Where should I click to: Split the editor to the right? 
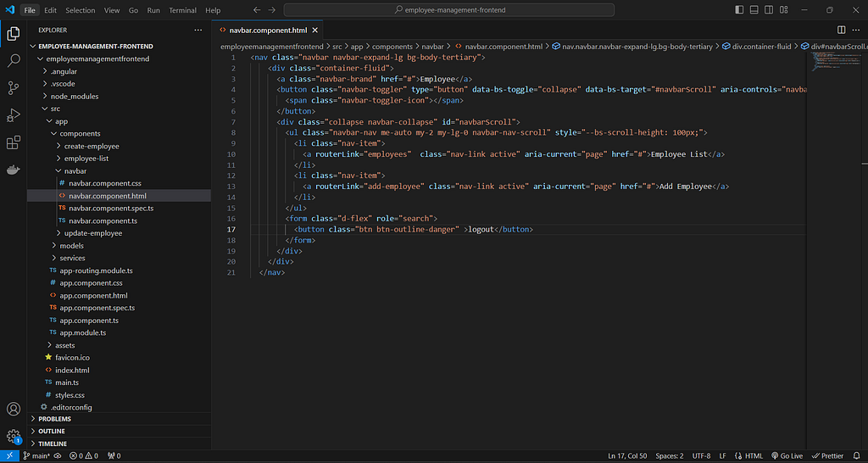coord(841,30)
